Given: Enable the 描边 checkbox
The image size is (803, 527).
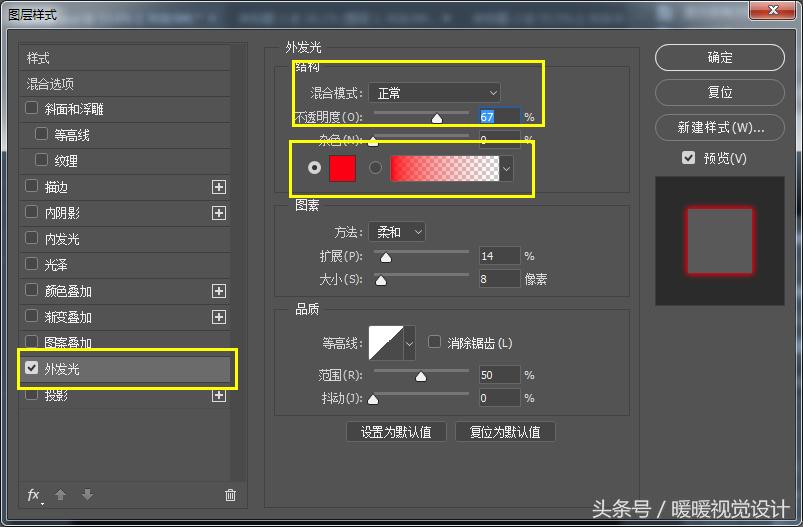Looking at the screenshot, I should click(x=32, y=186).
